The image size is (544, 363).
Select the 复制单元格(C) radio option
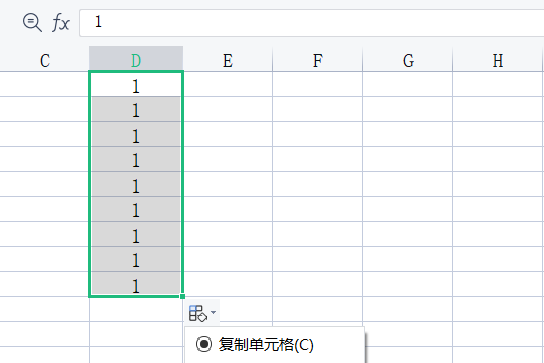click(255, 345)
